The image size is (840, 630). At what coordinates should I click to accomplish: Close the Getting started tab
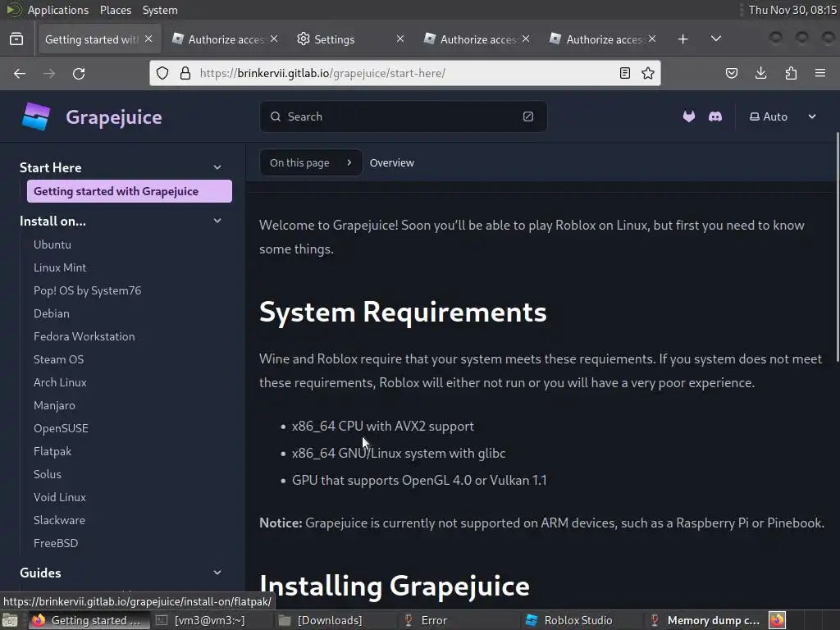point(148,39)
